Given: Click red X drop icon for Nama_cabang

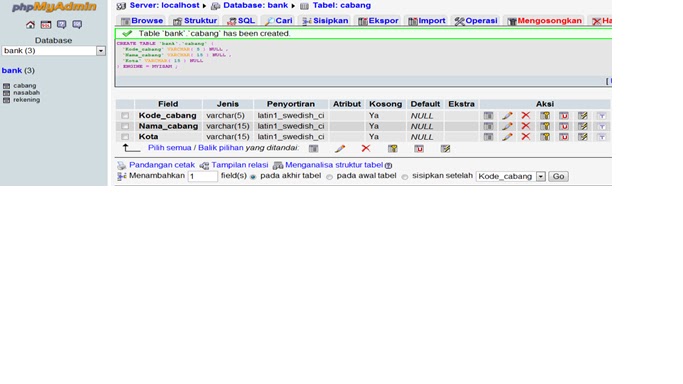Looking at the screenshot, I should click(526, 126).
